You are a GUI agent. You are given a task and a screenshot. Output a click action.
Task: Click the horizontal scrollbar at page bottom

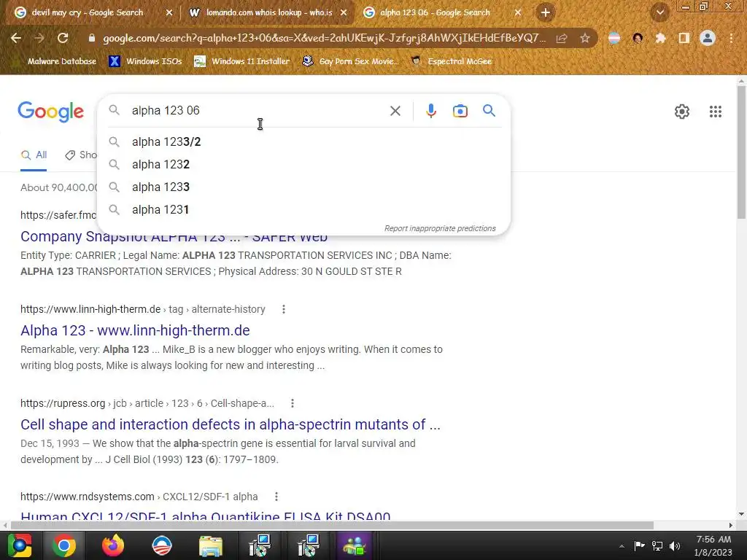[x=332, y=525]
